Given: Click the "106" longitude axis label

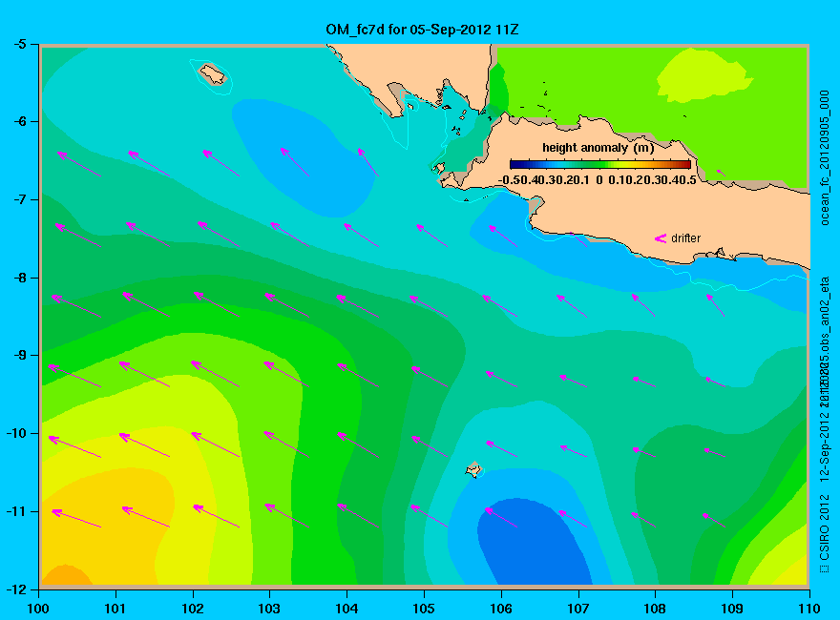Looking at the screenshot, I should 501,609.
